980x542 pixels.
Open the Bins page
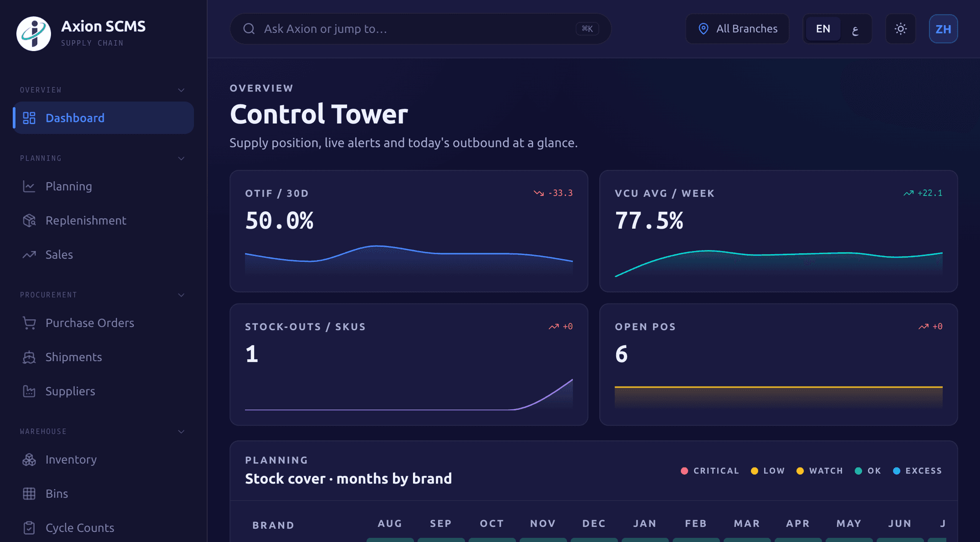103,494
